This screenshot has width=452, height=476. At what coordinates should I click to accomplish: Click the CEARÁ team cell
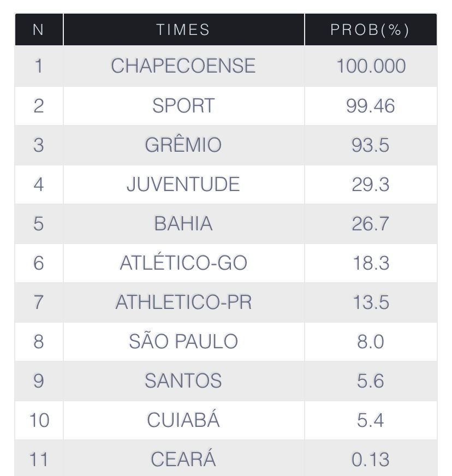(x=183, y=459)
